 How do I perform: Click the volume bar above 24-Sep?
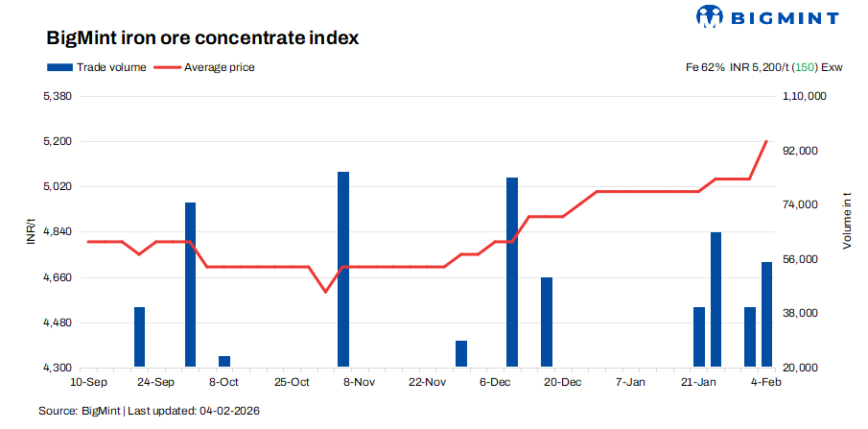pos(139,337)
